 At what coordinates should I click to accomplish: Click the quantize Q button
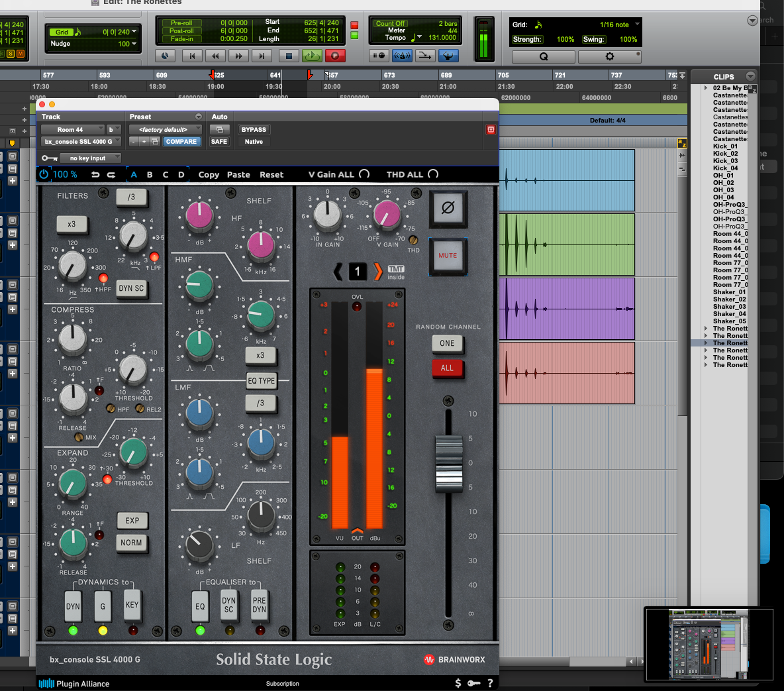(x=544, y=56)
